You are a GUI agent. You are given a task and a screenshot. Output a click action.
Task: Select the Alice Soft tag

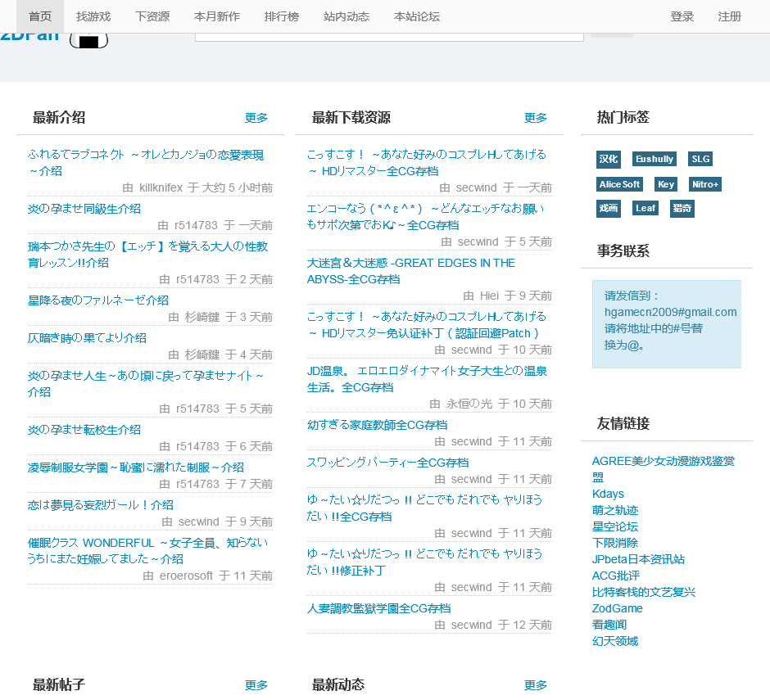coord(620,184)
